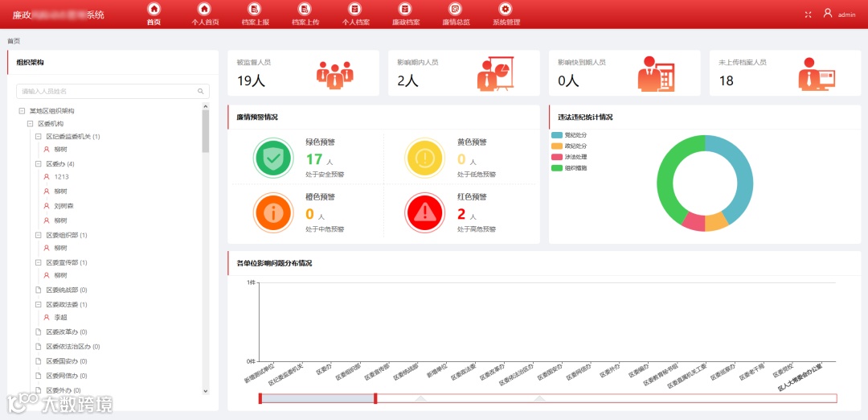Click 新增测试单位 label on chart axis
Viewport: 868px width, 420px height.
tap(260, 374)
